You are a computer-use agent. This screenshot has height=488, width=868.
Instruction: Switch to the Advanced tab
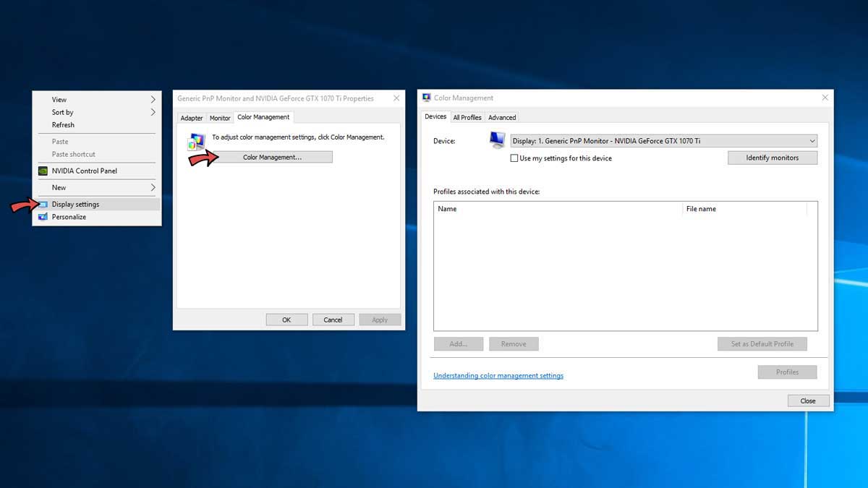(502, 116)
